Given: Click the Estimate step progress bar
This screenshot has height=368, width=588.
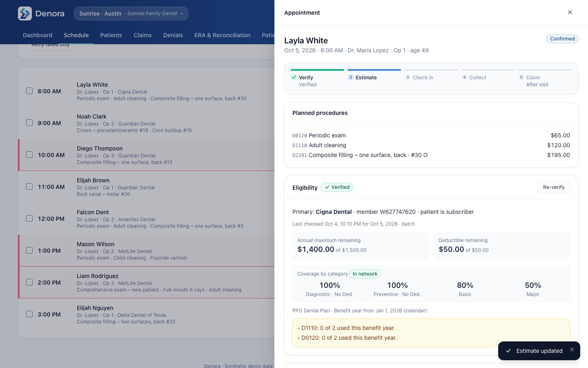Looking at the screenshot, I should point(374,70).
